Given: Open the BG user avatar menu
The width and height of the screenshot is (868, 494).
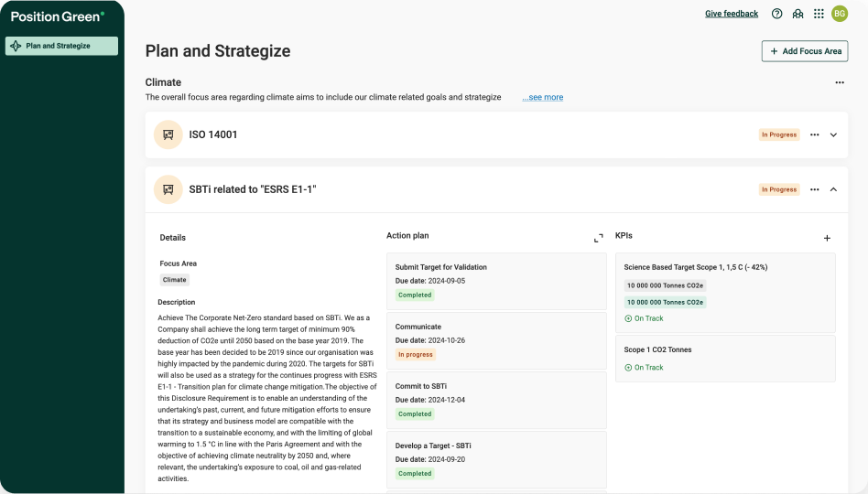Looking at the screenshot, I should coord(840,14).
